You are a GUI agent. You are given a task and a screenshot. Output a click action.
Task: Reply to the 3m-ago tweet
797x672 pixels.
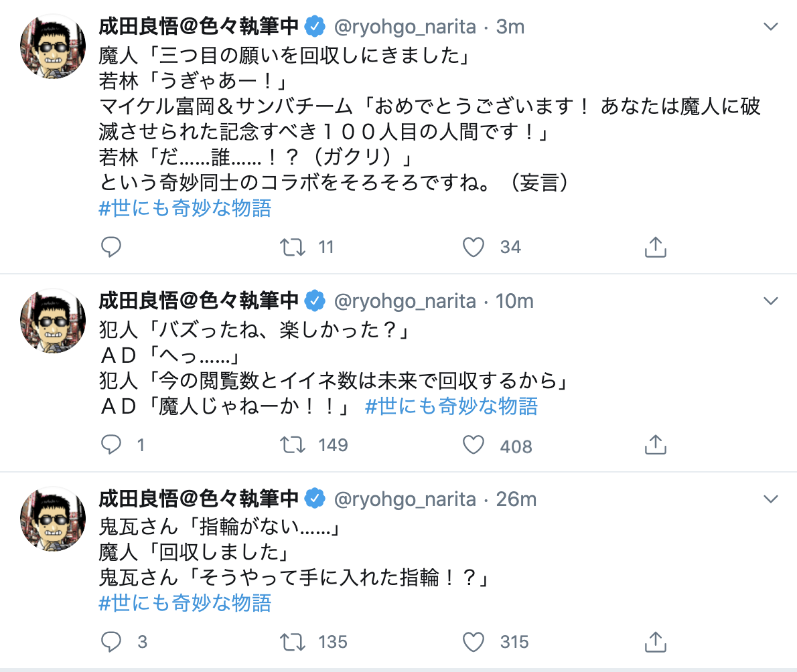[x=111, y=248]
